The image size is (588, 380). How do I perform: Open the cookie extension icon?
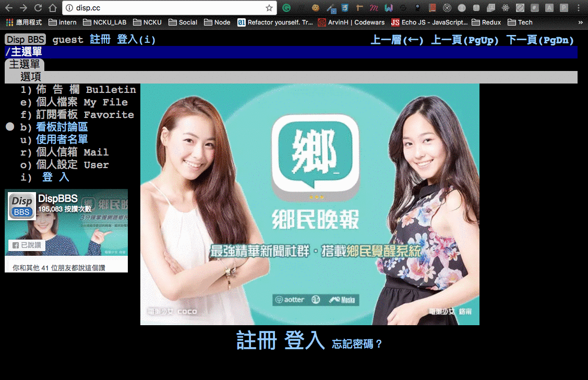(x=316, y=8)
